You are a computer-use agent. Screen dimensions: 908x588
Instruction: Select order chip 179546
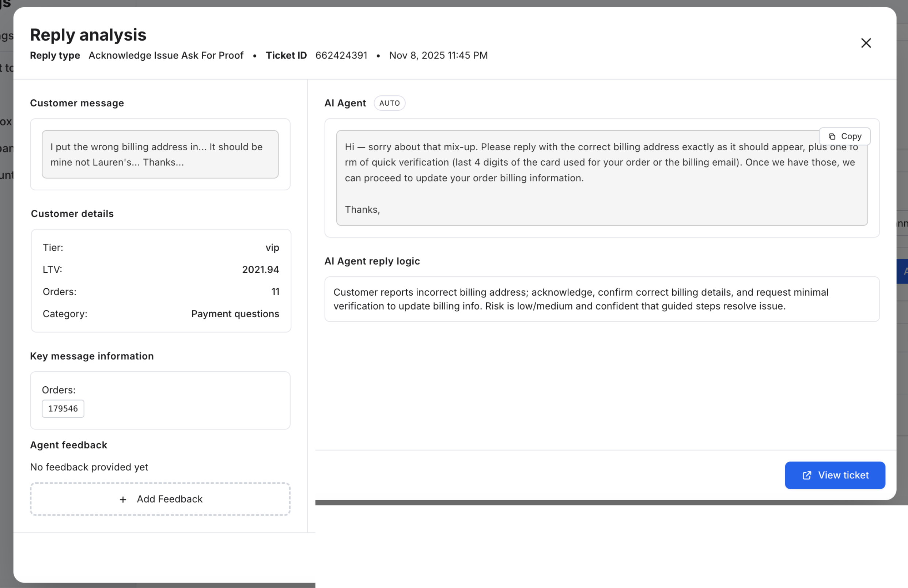click(x=63, y=409)
